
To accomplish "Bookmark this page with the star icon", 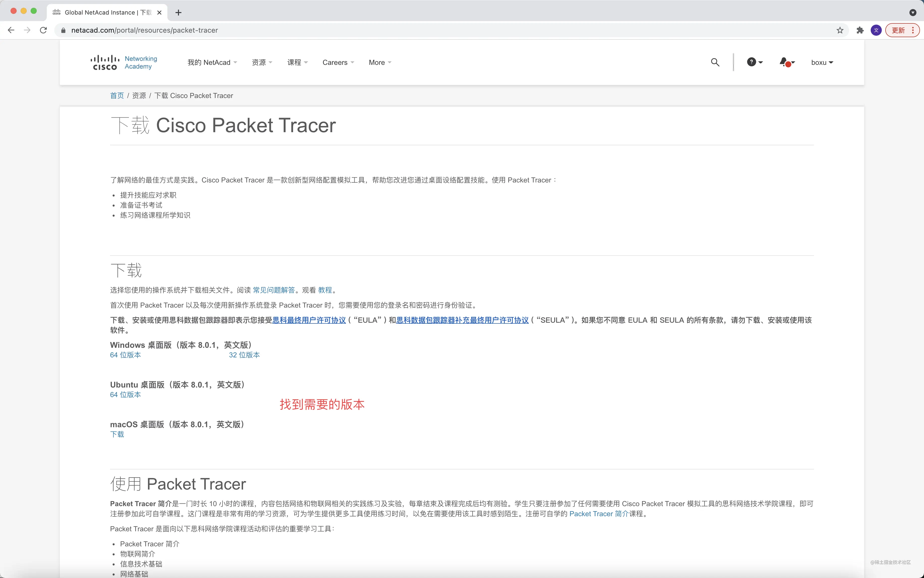I will pos(840,30).
